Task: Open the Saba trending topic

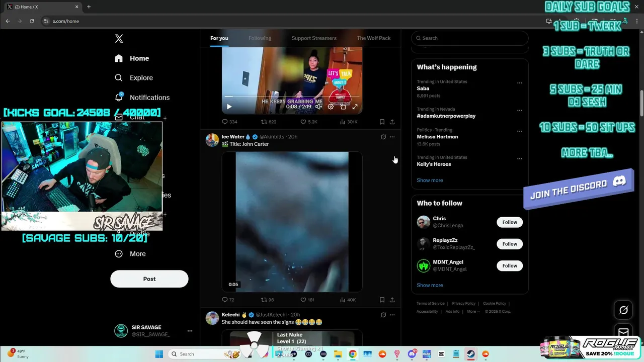Action: (x=423, y=88)
